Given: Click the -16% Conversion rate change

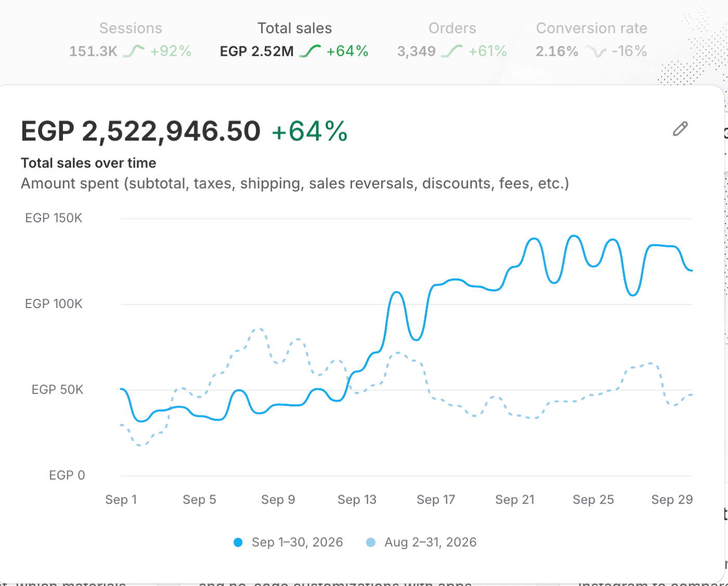Looking at the screenshot, I should [x=629, y=51].
